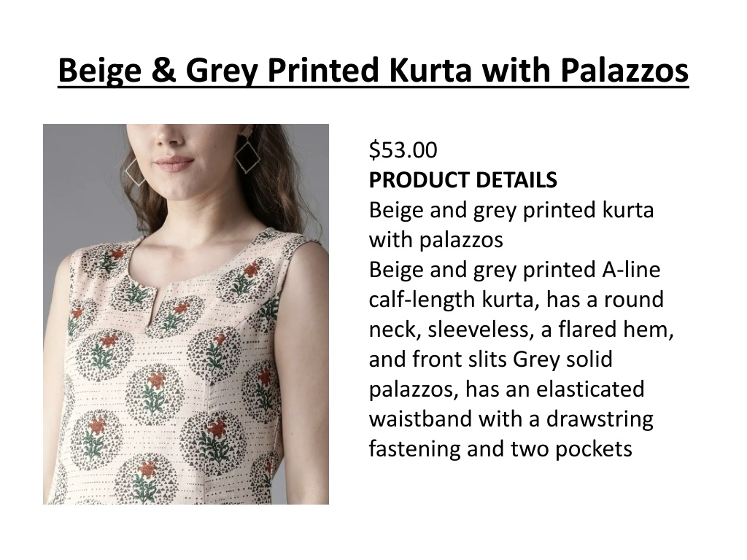Click the 'with palazzos' text line
The width and height of the screenshot is (747, 560).
[436, 240]
